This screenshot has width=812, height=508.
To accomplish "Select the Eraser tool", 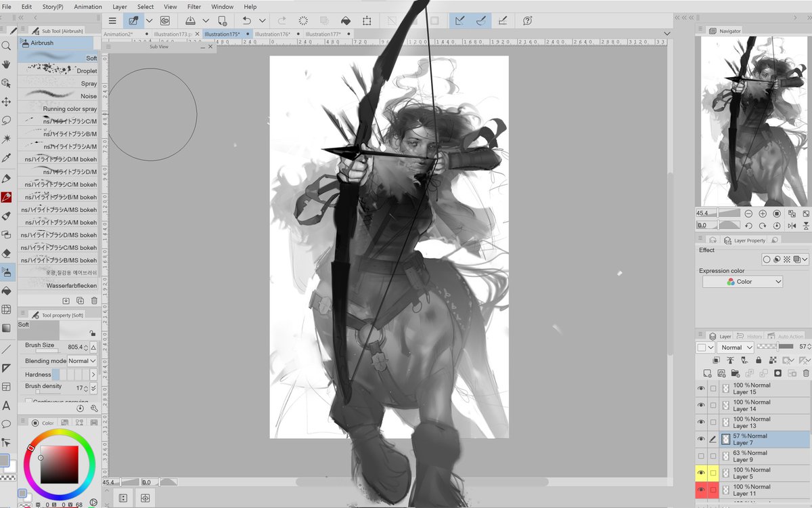I will point(6,253).
